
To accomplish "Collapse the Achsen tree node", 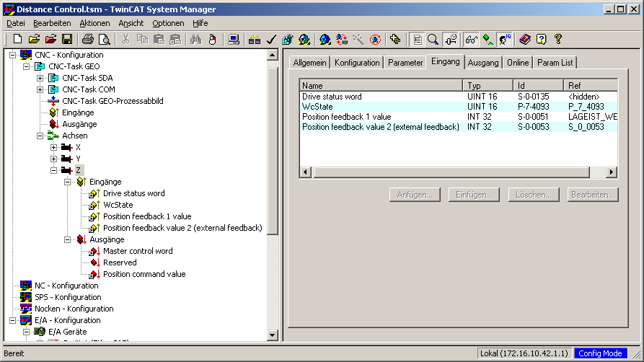I will pyautogui.click(x=40, y=136).
